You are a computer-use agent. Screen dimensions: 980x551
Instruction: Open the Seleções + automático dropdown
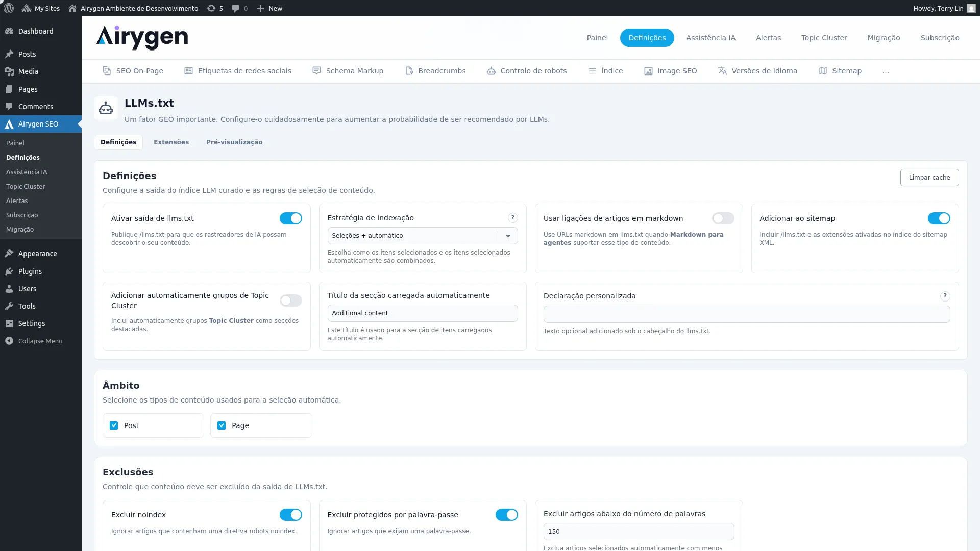[x=422, y=236]
